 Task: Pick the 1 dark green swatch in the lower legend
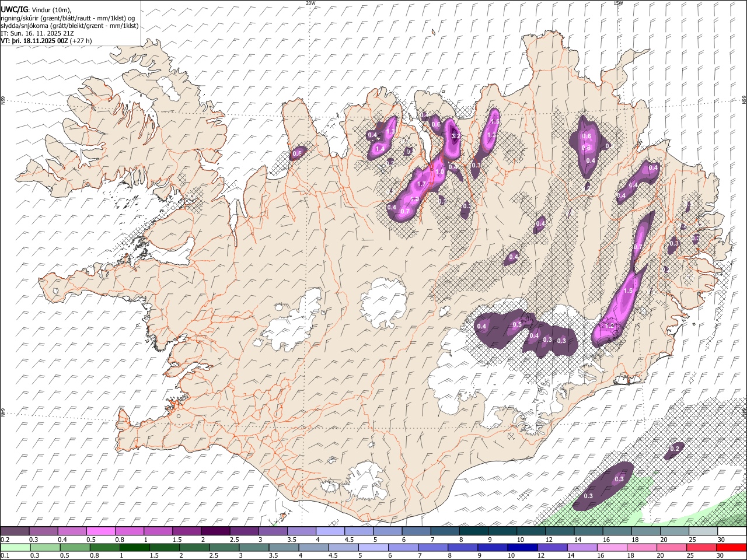(134, 547)
